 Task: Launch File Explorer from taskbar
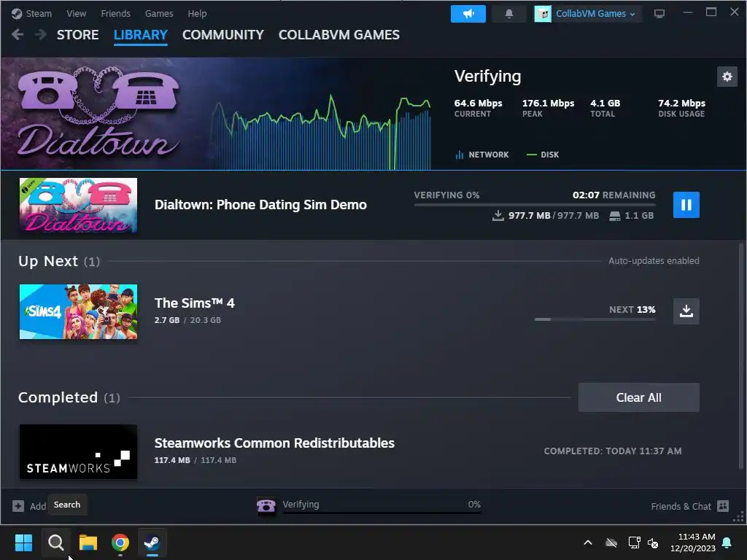(x=88, y=542)
